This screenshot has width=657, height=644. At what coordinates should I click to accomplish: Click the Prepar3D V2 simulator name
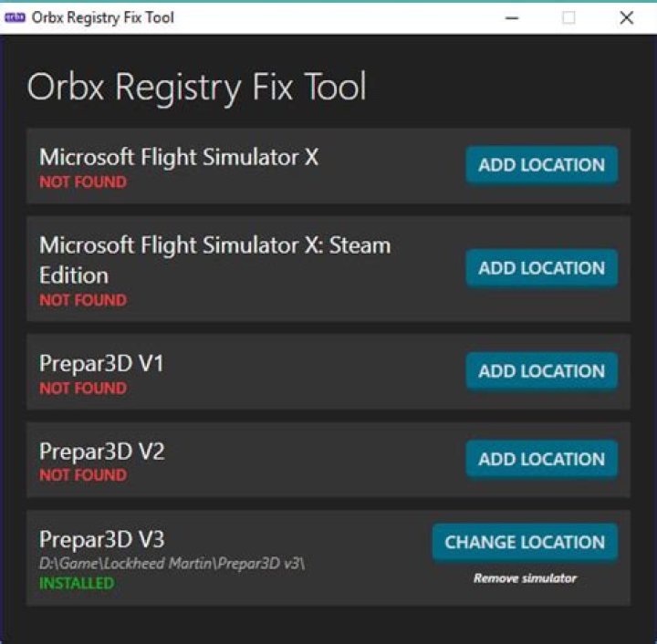pos(102,452)
